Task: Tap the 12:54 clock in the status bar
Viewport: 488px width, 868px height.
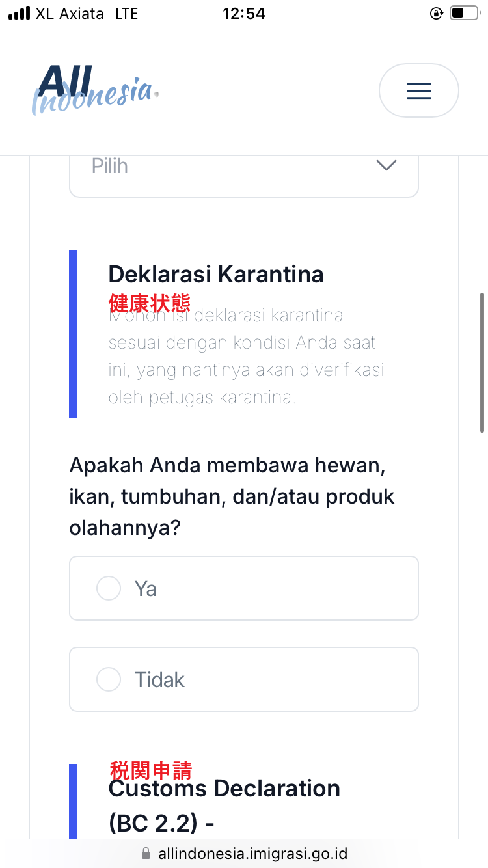Action: point(244,13)
